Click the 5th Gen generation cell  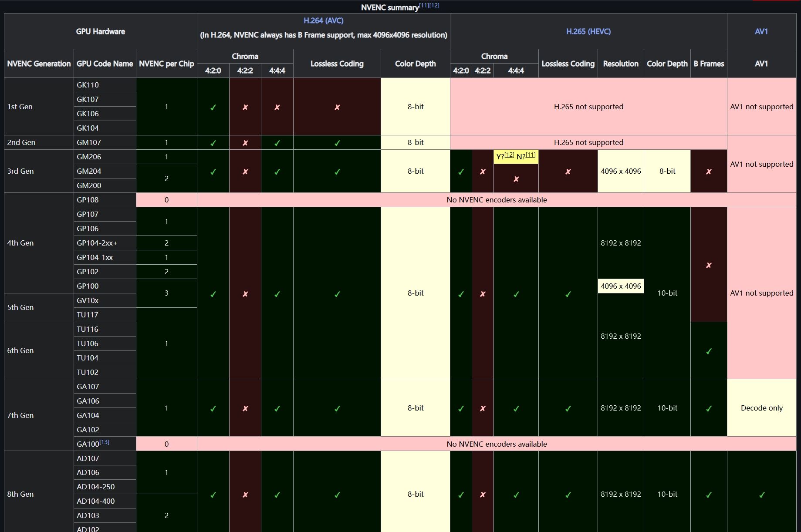pos(39,307)
